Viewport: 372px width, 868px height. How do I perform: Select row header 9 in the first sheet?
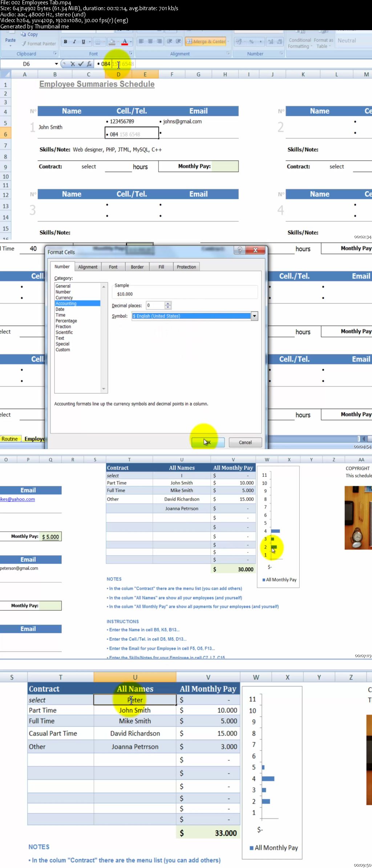[5, 167]
